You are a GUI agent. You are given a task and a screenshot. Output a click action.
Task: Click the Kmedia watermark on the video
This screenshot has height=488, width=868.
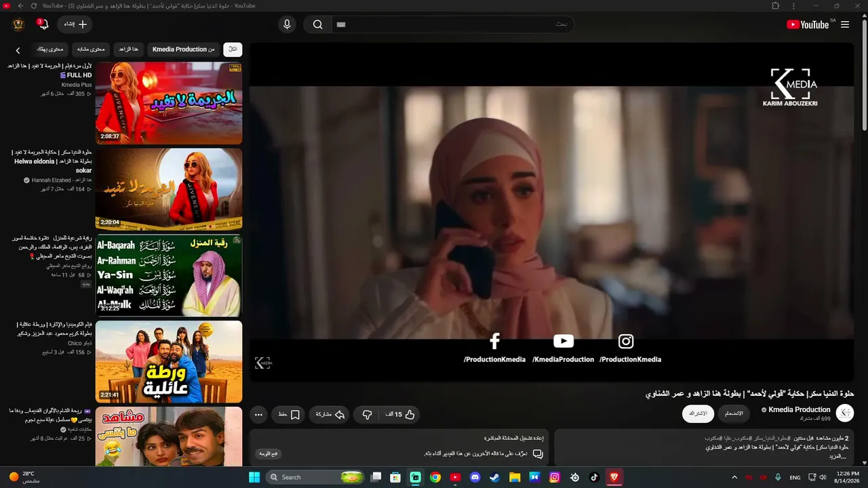coord(263,363)
